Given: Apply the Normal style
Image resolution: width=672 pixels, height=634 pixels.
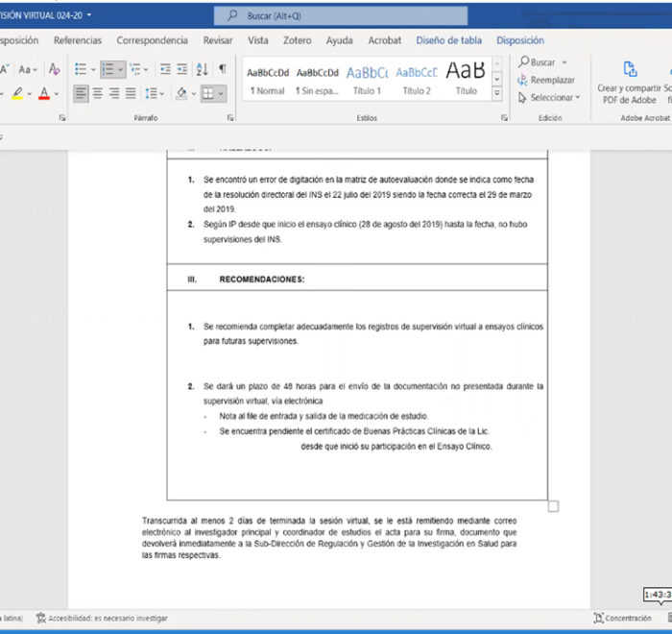Looking at the screenshot, I should (x=268, y=81).
